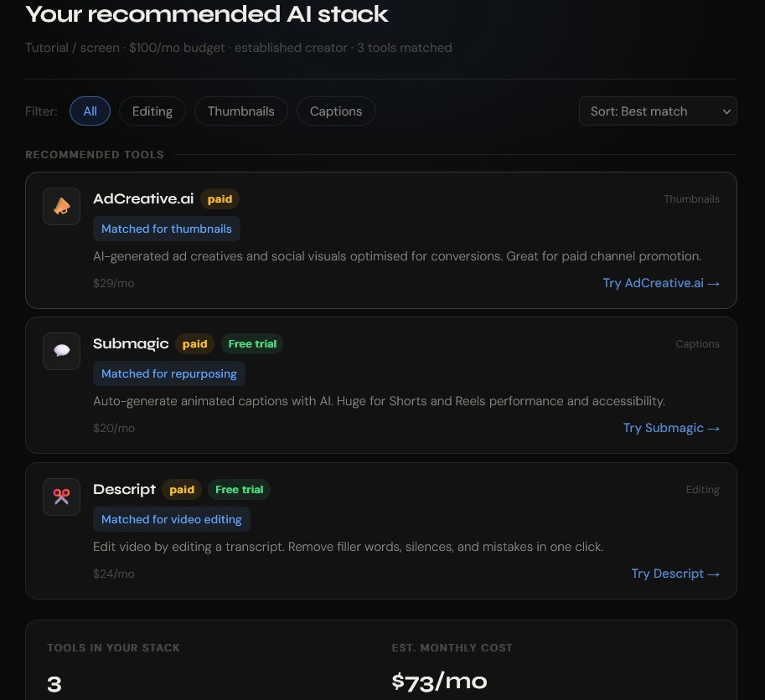This screenshot has height=700, width=765.
Task: Click the Descript scissors icon
Action: pos(61,497)
